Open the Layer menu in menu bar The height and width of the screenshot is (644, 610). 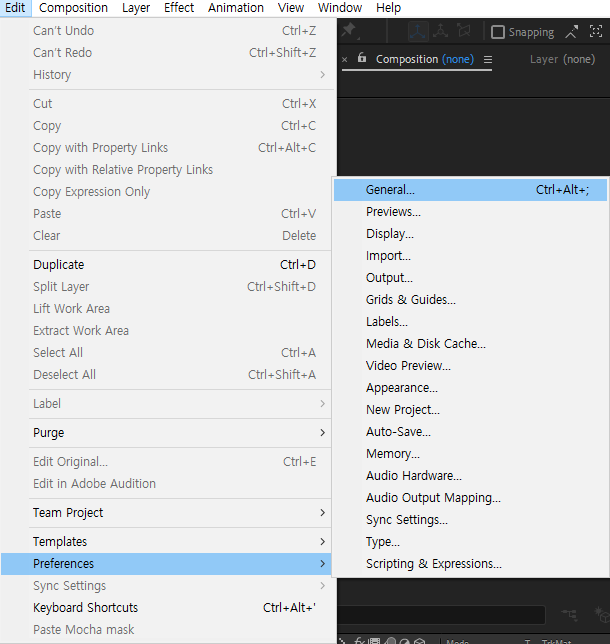click(136, 8)
